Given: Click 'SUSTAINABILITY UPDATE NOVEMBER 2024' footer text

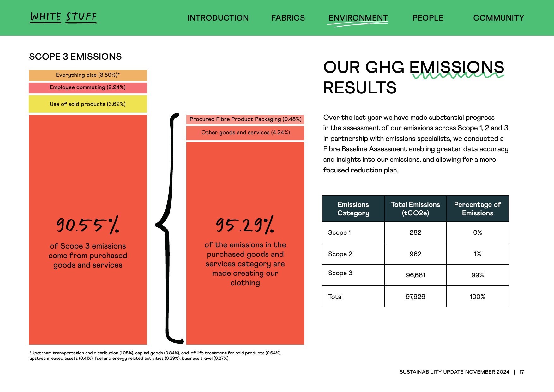Looking at the screenshot, I should pos(454,372).
